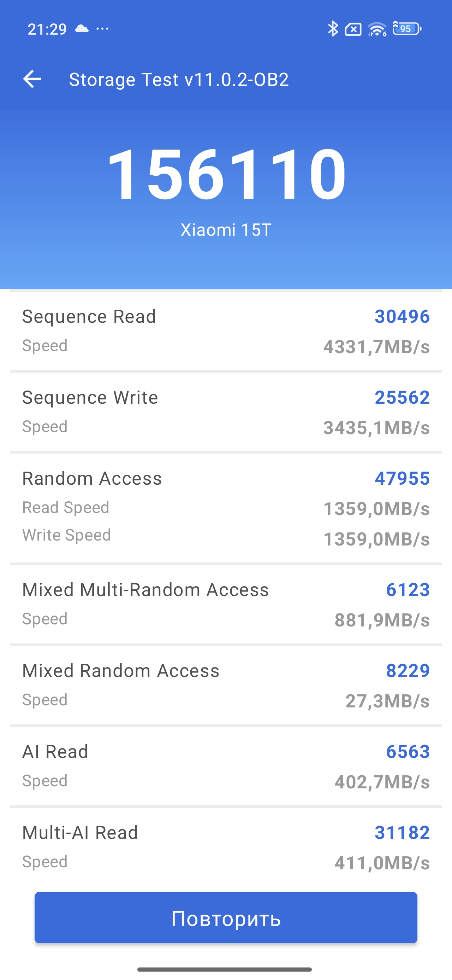The height and width of the screenshot is (980, 452).
Task: Tap the Storage Test title text
Action: [x=179, y=80]
